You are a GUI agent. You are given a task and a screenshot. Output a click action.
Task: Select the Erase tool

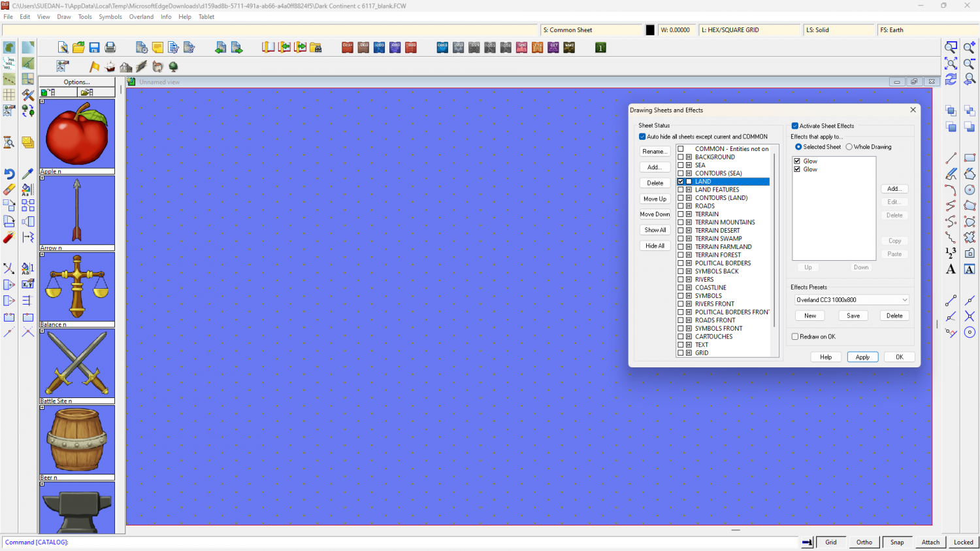(9, 190)
